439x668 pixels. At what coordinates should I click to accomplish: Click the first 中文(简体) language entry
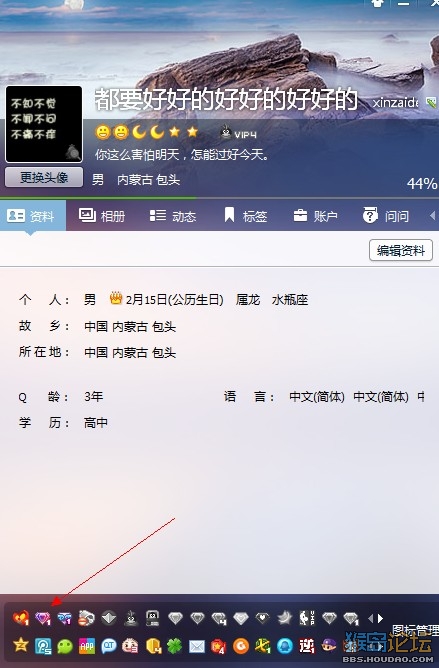coord(317,397)
